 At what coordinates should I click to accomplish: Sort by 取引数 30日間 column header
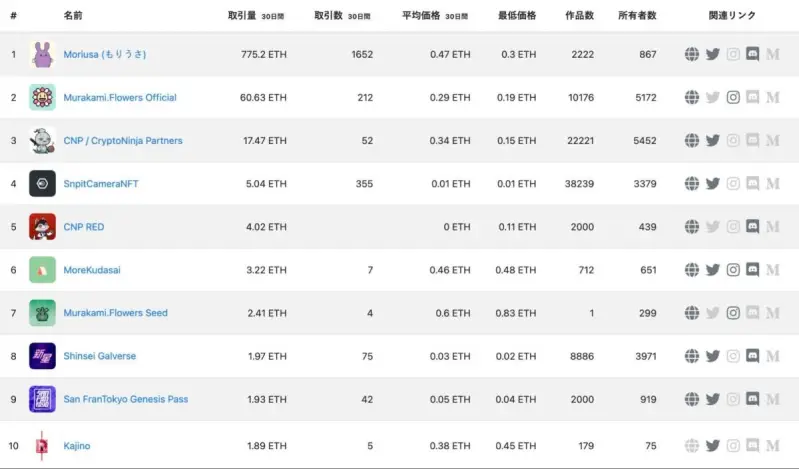tap(342, 16)
